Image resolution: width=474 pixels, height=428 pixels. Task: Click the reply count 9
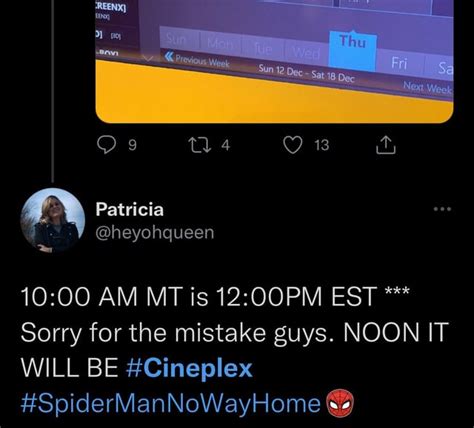point(132,146)
